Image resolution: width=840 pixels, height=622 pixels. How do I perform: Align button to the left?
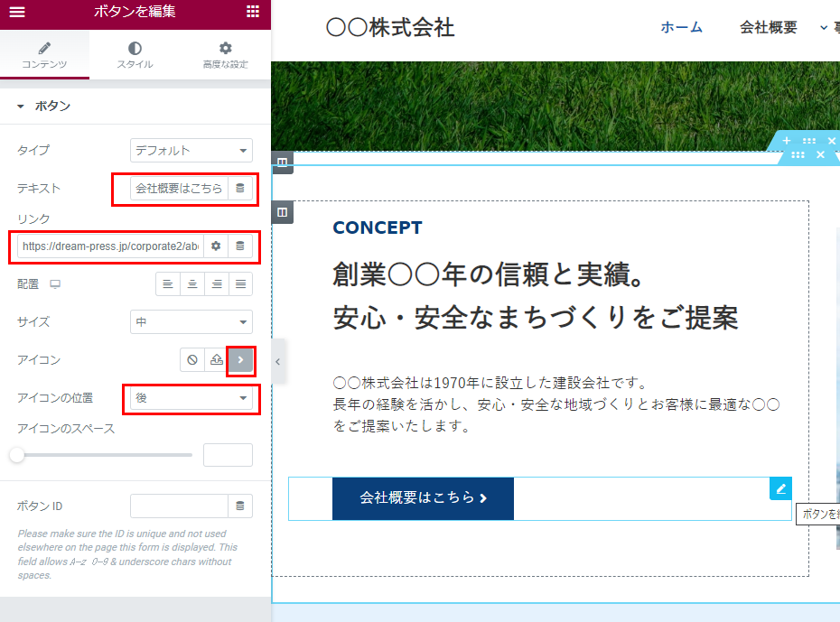168,283
